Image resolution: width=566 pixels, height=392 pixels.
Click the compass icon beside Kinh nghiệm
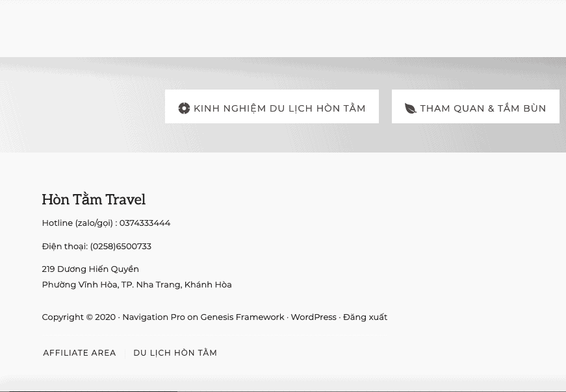(184, 108)
